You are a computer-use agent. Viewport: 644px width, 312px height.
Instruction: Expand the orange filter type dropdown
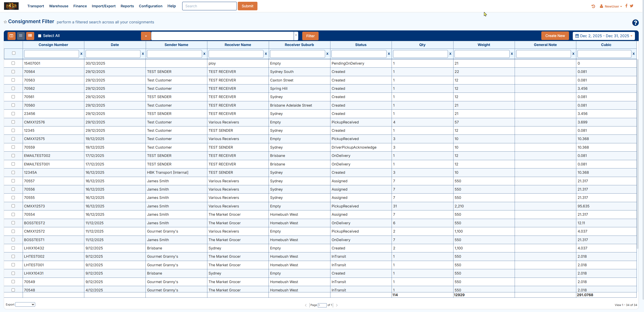(146, 36)
